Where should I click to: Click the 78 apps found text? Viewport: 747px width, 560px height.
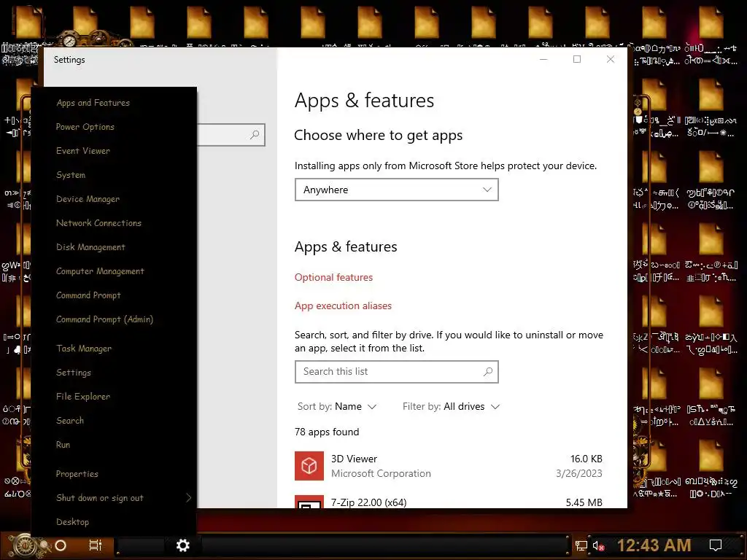(x=327, y=432)
